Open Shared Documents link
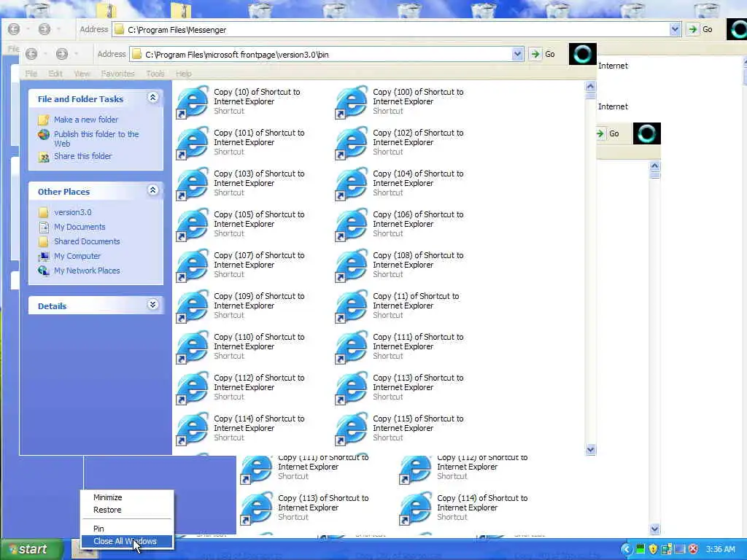 (x=87, y=241)
